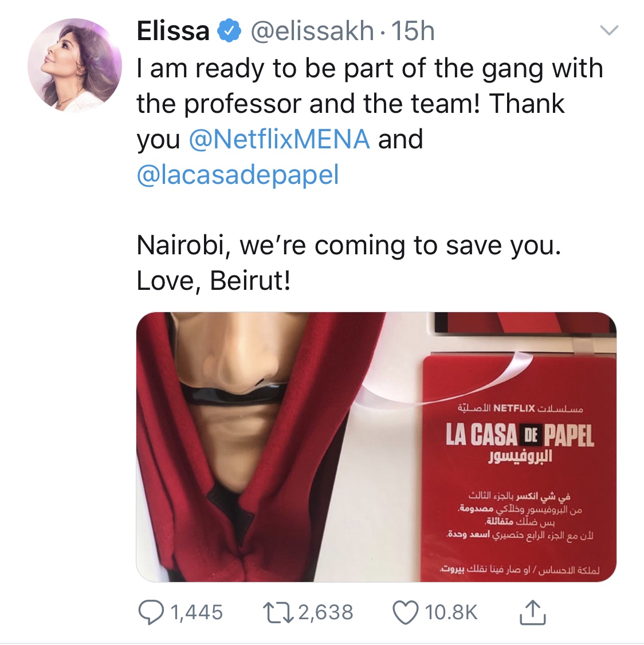The height and width of the screenshot is (645, 644).
Task: Open the reply speech bubble icon
Action: (151, 612)
